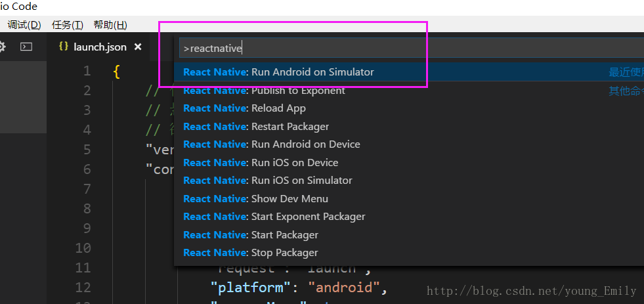Click the debug settings gear icon
Screen dimensions: 644x304
(2, 47)
